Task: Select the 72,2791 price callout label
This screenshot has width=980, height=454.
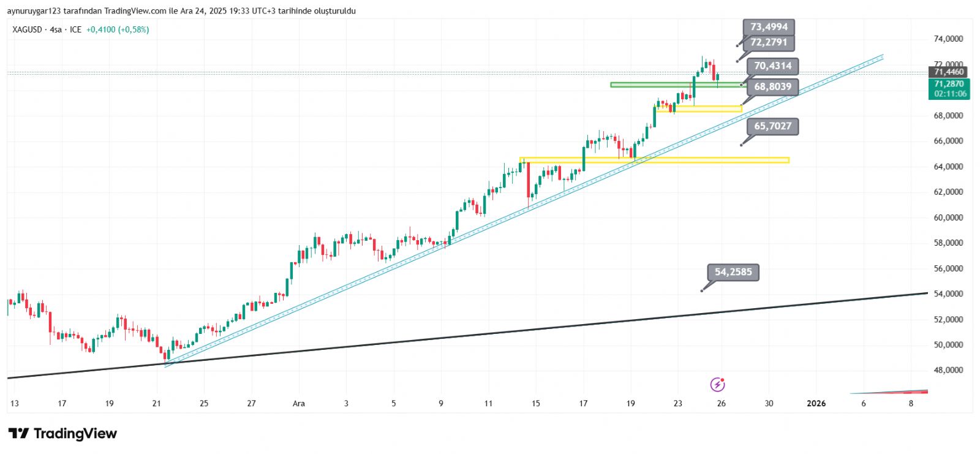Action: [x=769, y=42]
